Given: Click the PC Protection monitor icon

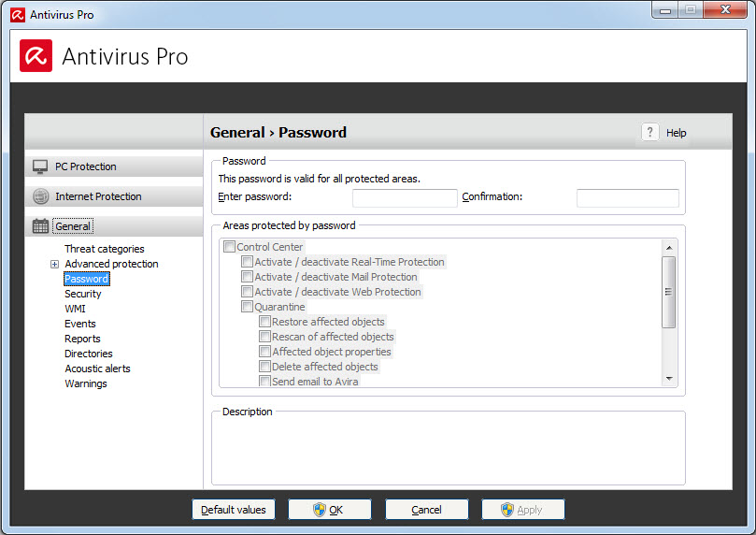Looking at the screenshot, I should click(x=40, y=166).
